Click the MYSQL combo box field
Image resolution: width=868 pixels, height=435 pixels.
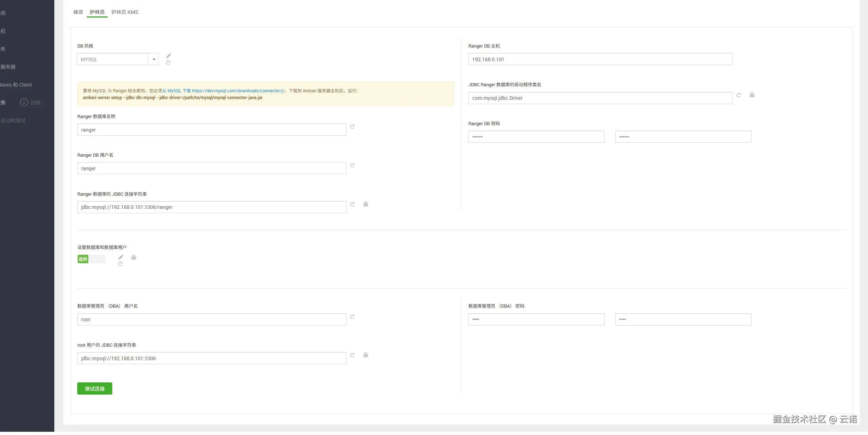click(x=113, y=59)
